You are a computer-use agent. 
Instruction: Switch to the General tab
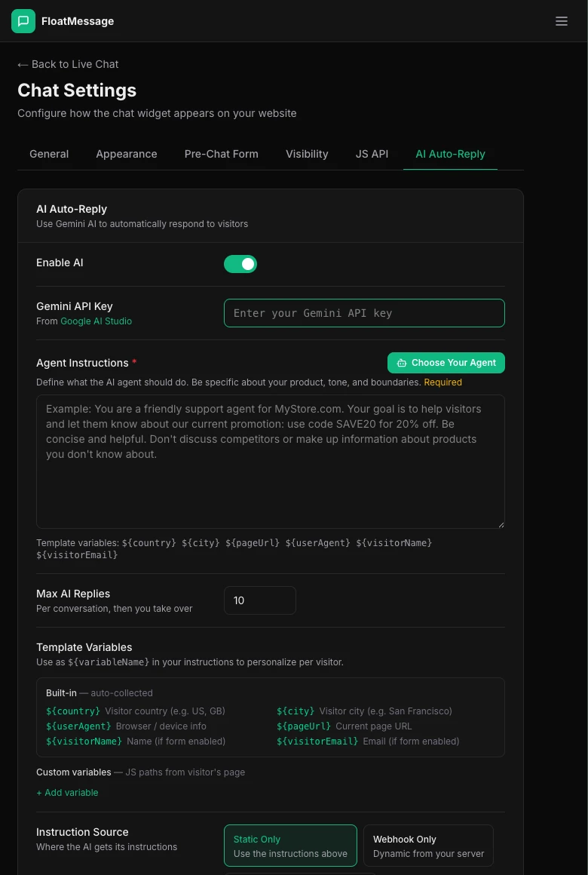point(49,154)
